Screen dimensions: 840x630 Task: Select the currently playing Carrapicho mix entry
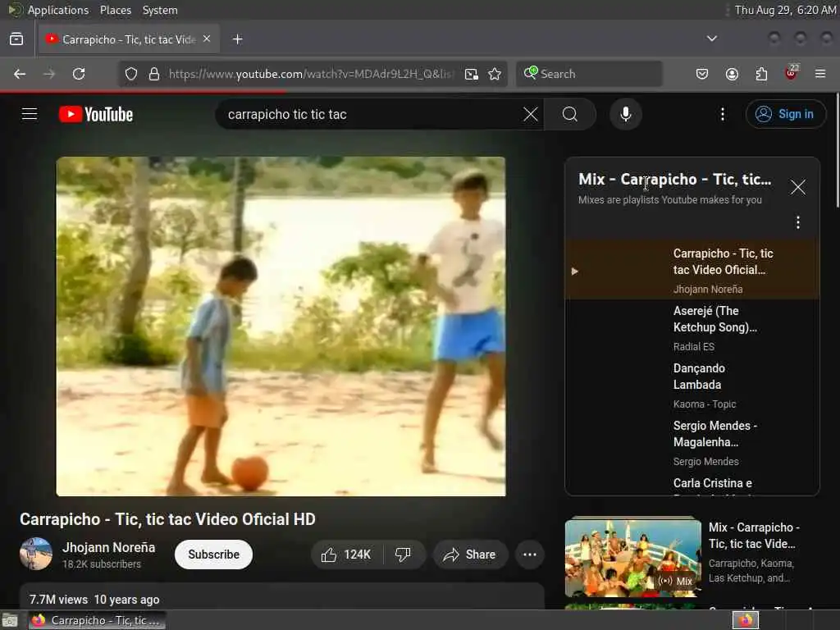[692, 269]
